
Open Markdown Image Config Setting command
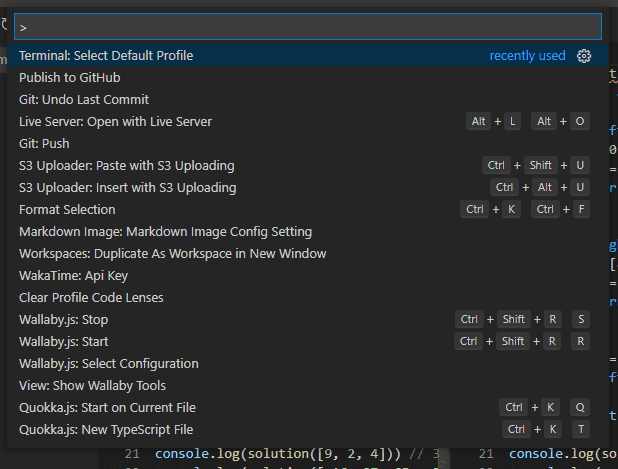click(x=308, y=232)
